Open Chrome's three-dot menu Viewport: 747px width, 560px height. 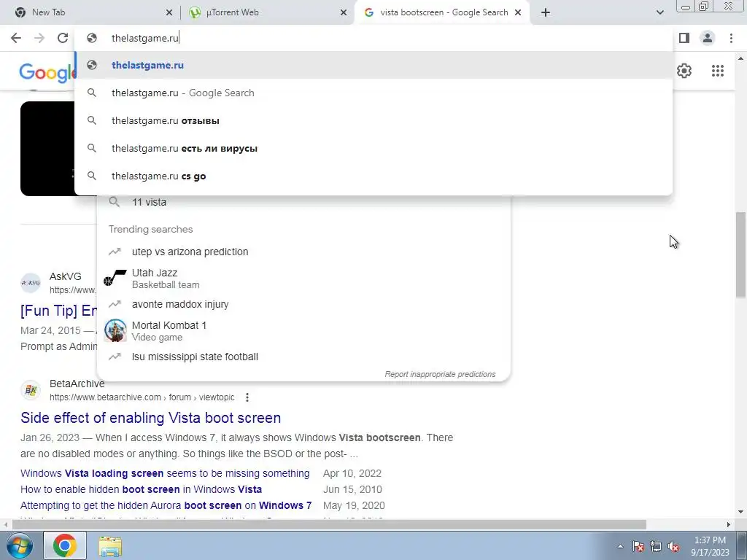(731, 38)
